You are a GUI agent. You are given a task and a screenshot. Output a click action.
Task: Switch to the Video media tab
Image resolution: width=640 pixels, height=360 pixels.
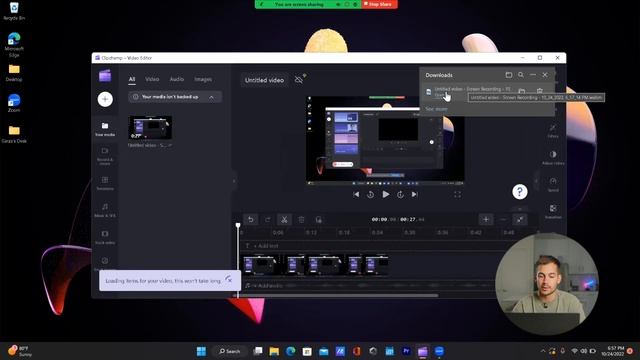pyautogui.click(x=152, y=79)
